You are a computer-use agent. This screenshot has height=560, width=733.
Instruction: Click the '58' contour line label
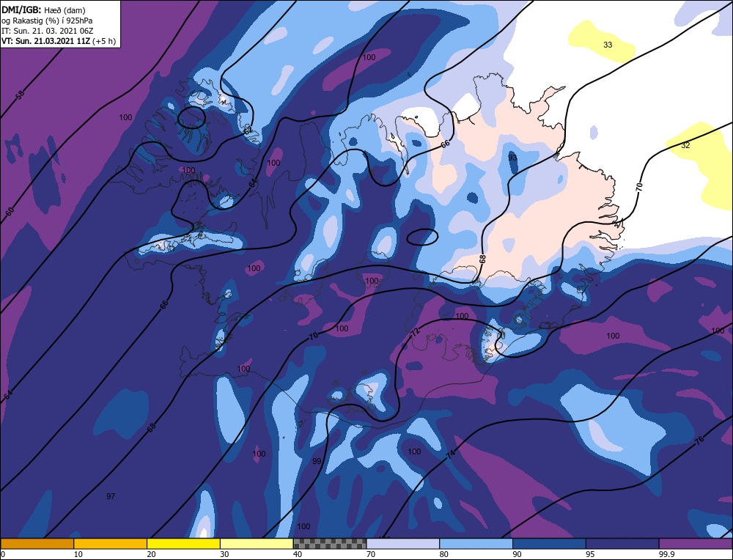pyautogui.click(x=20, y=95)
